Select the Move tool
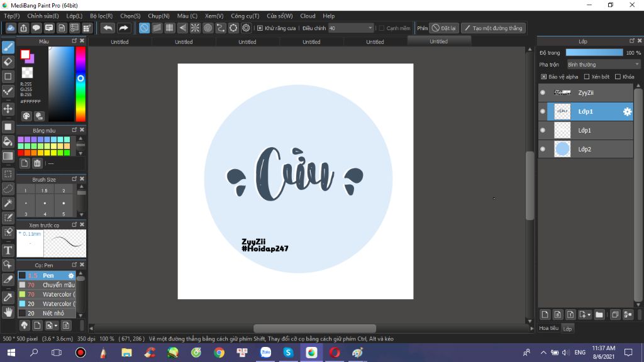The image size is (644, 362). tap(8, 109)
